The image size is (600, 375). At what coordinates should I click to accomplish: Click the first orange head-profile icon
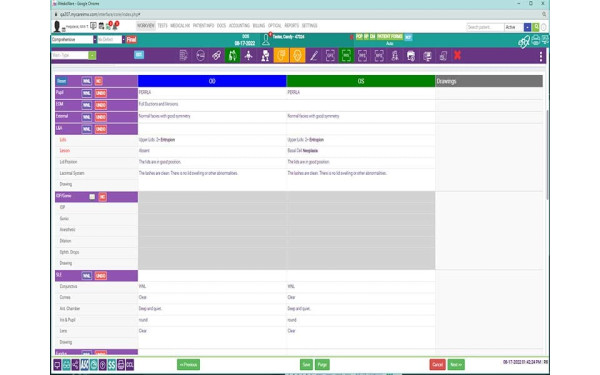point(281,55)
